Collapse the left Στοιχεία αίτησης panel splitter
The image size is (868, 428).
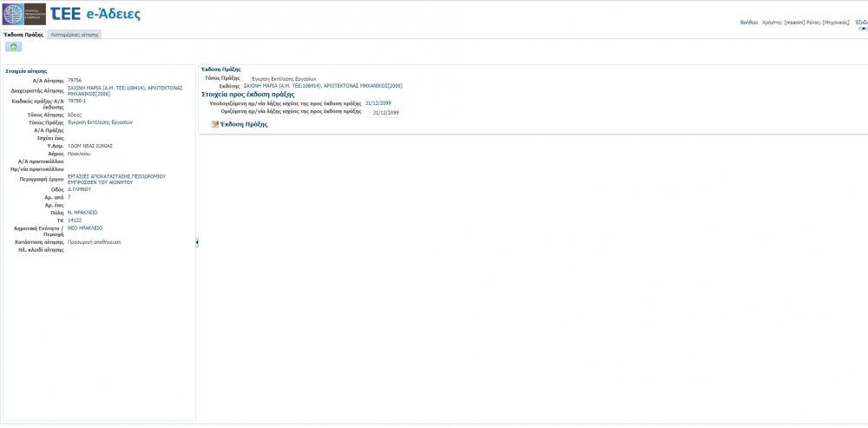click(197, 242)
